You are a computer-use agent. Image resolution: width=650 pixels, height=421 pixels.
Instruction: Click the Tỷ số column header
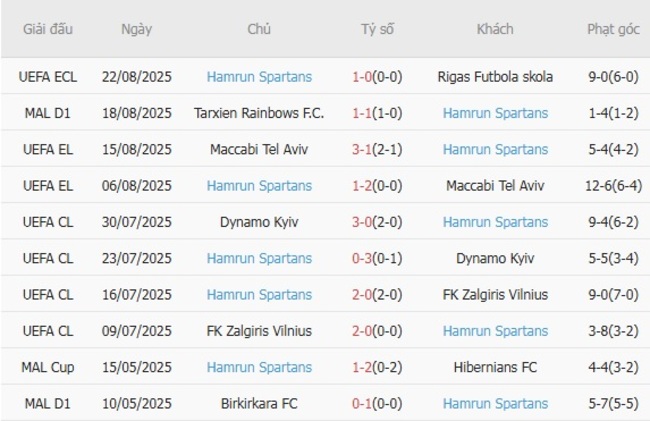coord(377,29)
